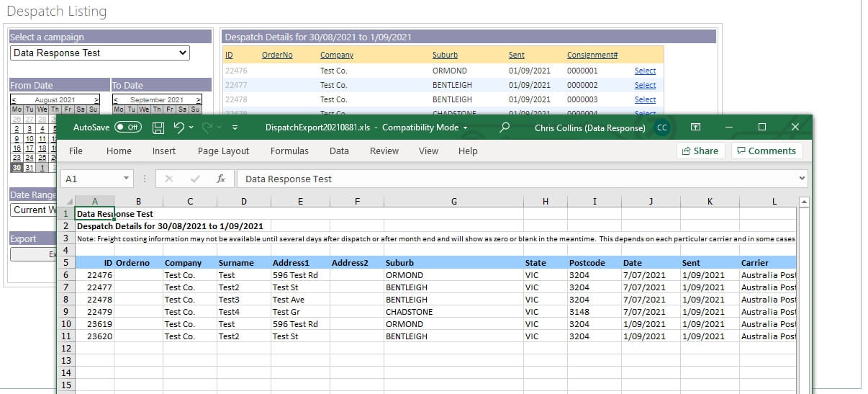Click Select link for ORMOND row 22476
The image size is (868, 394).
[645, 71]
